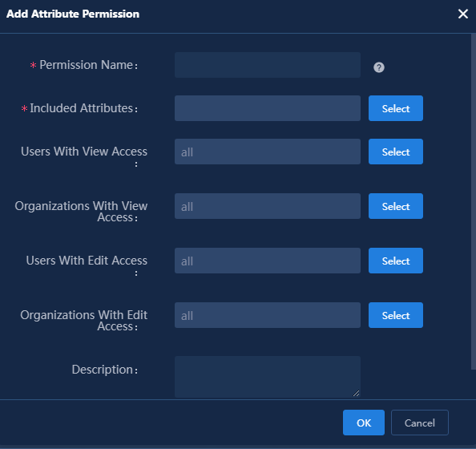476x449 pixels.
Task: Close the Add Attribute Permission dialog
Action: [462, 14]
